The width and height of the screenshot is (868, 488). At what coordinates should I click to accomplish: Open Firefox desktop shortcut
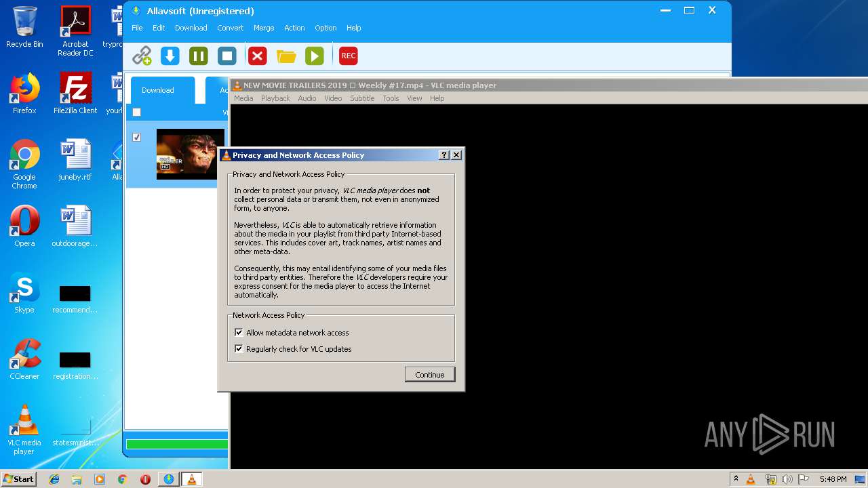pos(24,94)
